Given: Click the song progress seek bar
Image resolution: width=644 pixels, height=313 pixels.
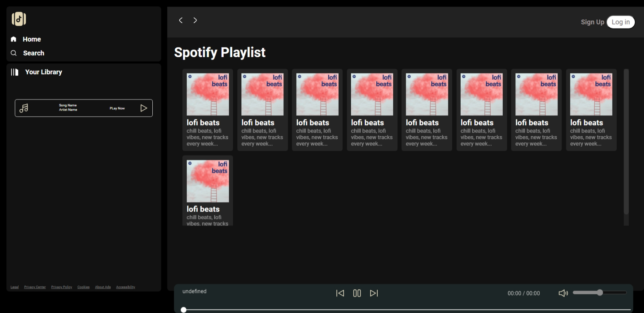Looking at the screenshot, I should (406, 310).
